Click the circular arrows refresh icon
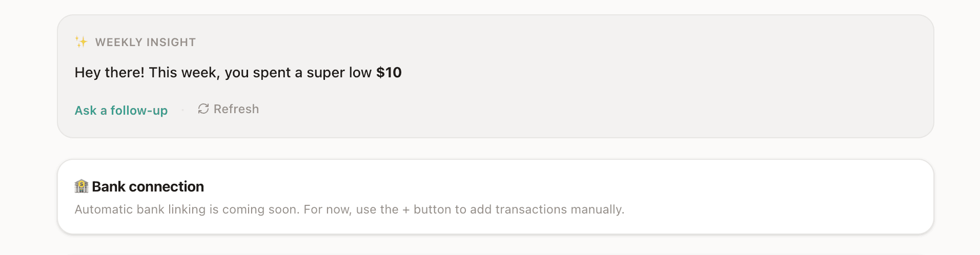Image resolution: width=980 pixels, height=255 pixels. click(203, 109)
